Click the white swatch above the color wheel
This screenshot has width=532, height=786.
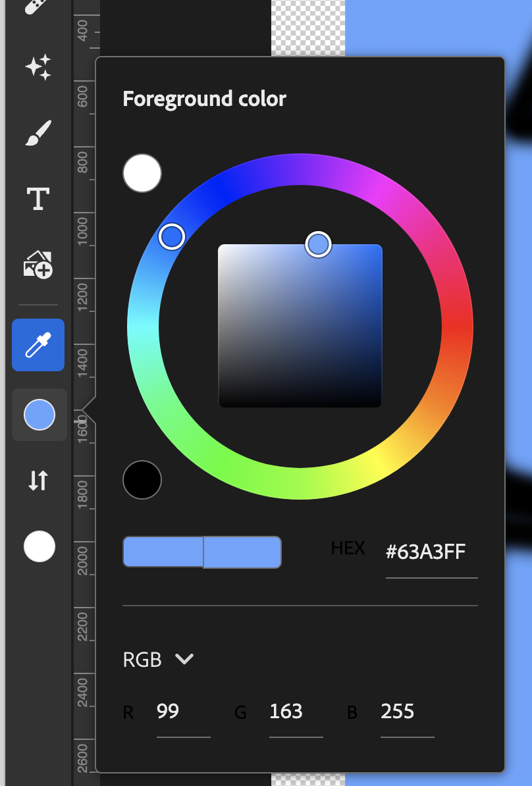(142, 173)
